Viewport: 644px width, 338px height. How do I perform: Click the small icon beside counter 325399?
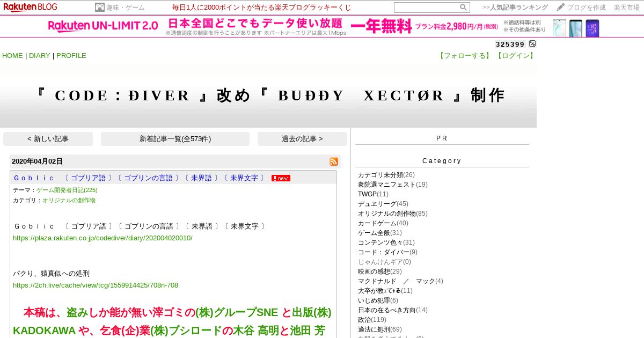pos(532,44)
